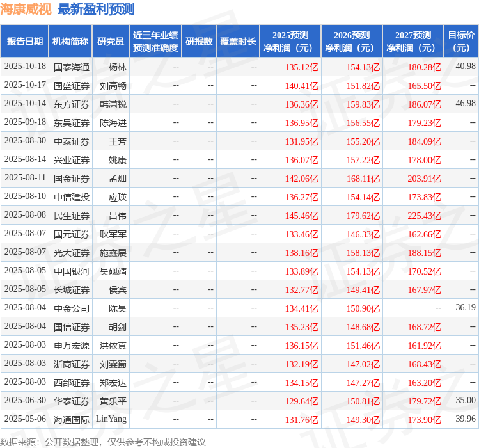The image size is (479, 448).
Task: Click analyst name 胡剑
Action: [x=117, y=327]
